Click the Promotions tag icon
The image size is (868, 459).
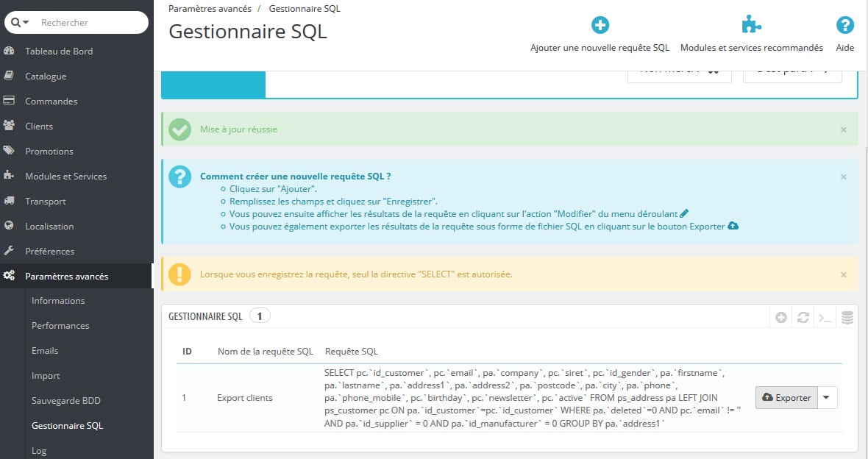tap(9, 150)
